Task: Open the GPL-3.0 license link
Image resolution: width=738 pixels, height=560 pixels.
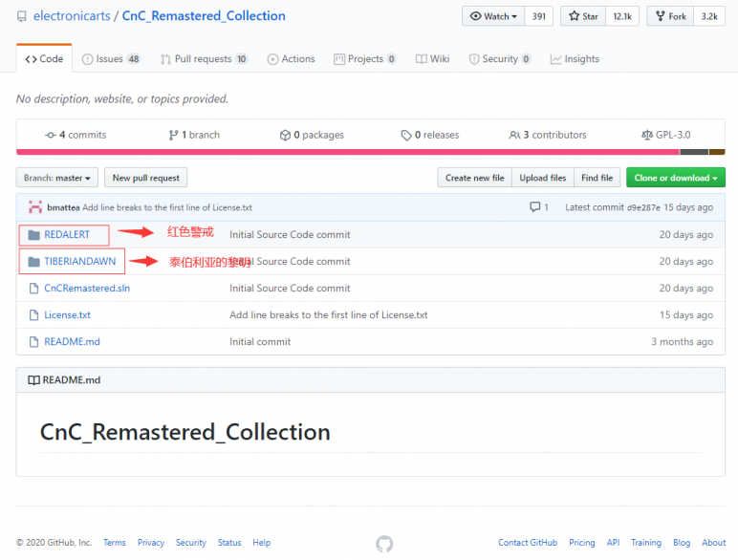Action: point(666,135)
